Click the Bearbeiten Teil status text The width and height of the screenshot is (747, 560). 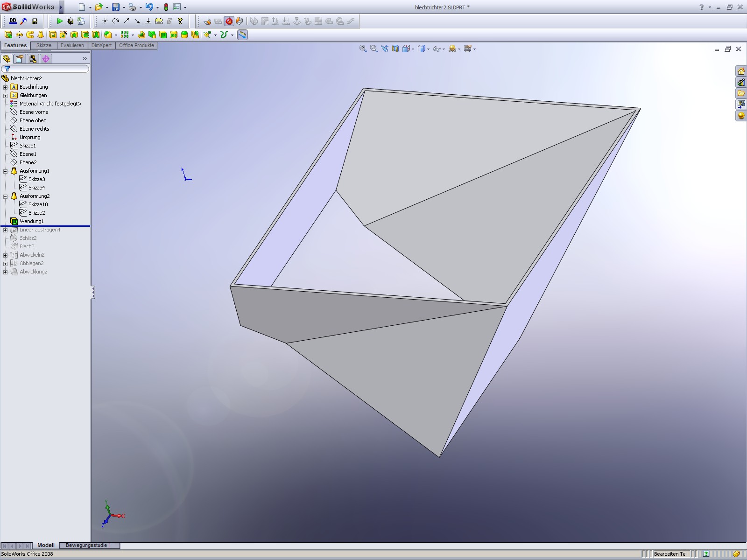pyautogui.click(x=670, y=554)
